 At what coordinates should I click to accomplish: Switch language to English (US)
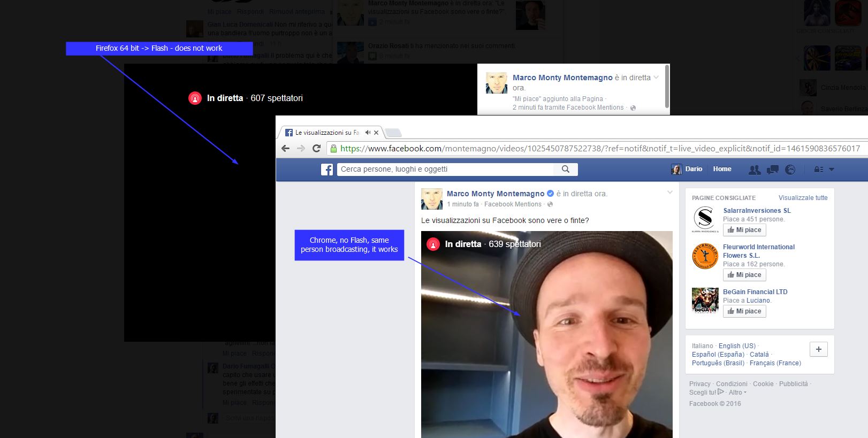pos(737,346)
